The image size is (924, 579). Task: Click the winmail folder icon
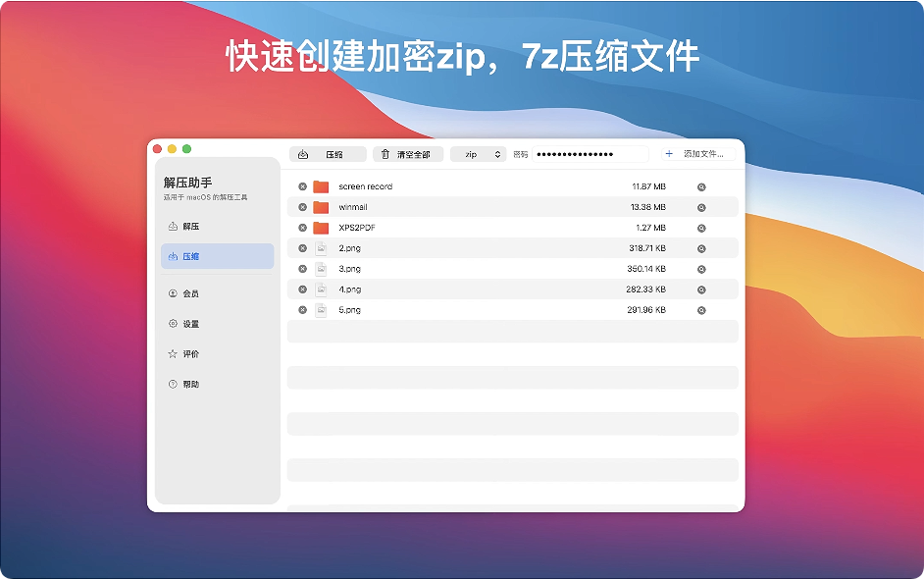pyautogui.click(x=321, y=207)
